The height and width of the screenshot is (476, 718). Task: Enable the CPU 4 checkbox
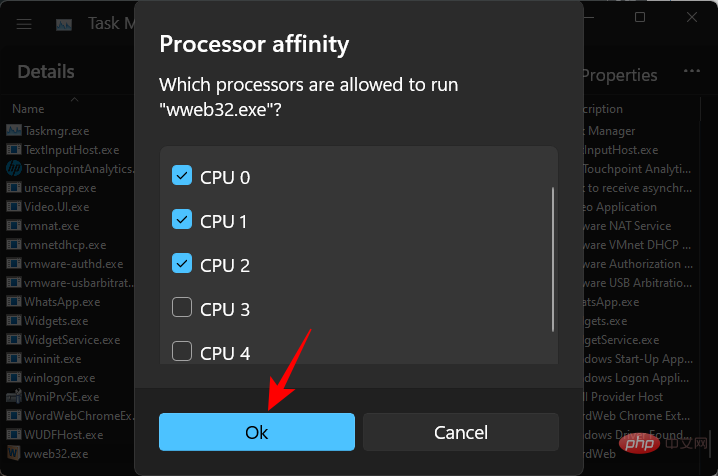pyautogui.click(x=182, y=351)
